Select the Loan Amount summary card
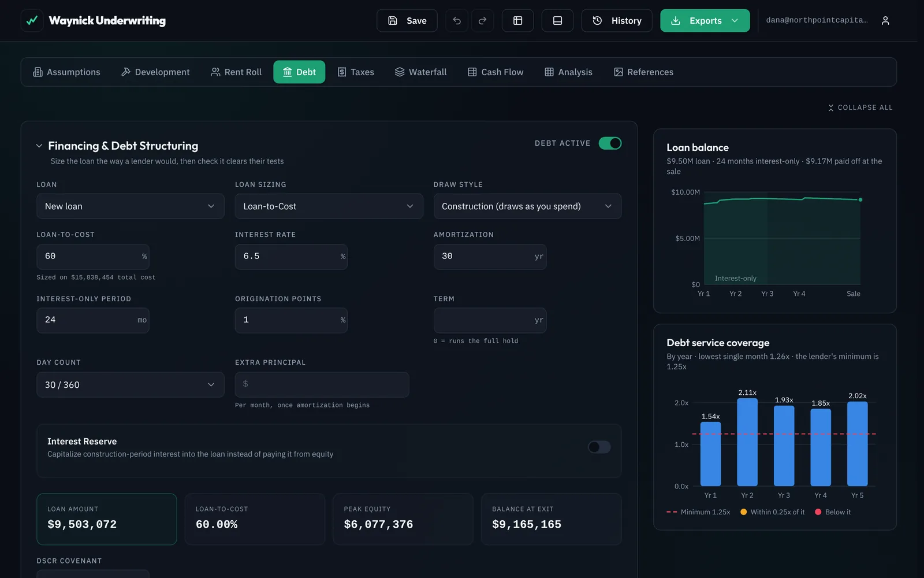 [107, 519]
